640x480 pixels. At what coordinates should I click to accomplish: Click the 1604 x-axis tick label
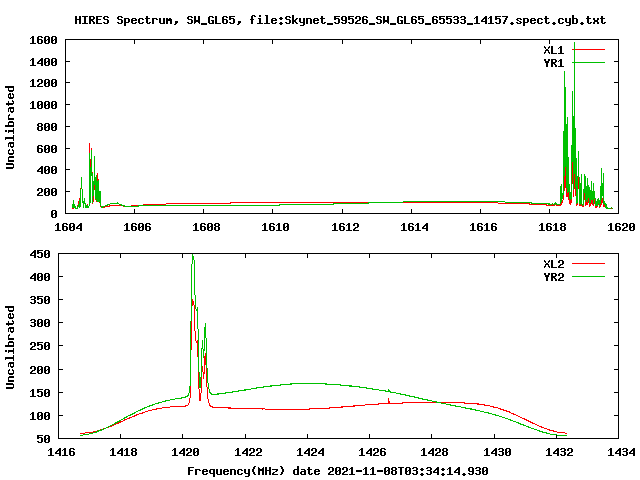coord(68,227)
